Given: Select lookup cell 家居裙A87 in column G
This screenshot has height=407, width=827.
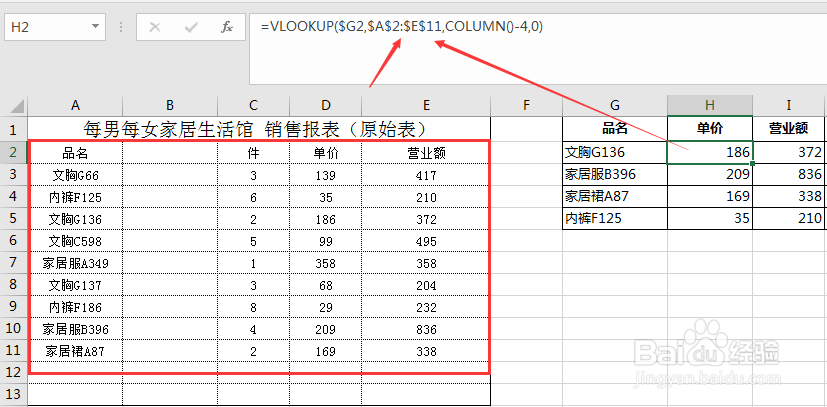Looking at the screenshot, I should 615,196.
